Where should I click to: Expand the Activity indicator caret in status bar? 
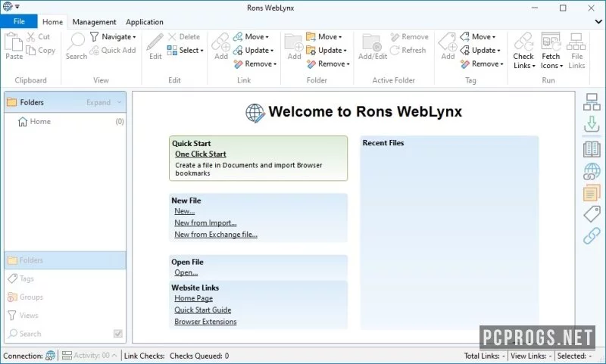pyautogui.click(x=114, y=356)
